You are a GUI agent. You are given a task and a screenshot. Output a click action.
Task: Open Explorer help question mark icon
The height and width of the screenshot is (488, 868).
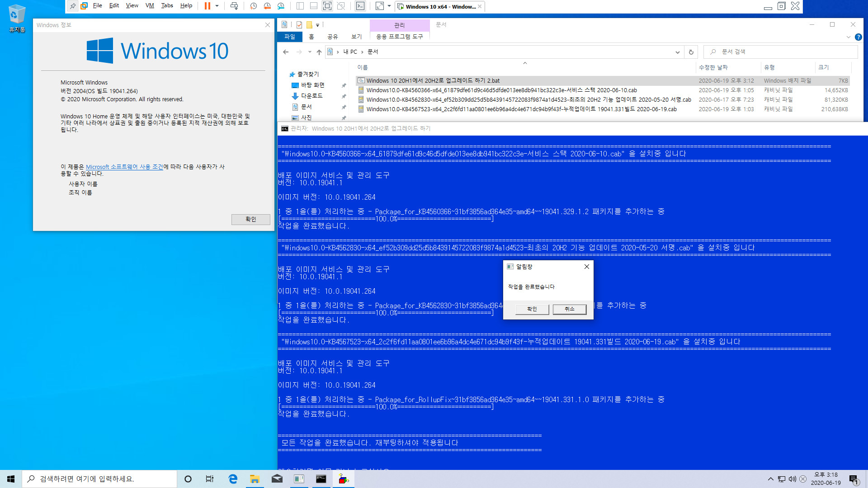859,37
